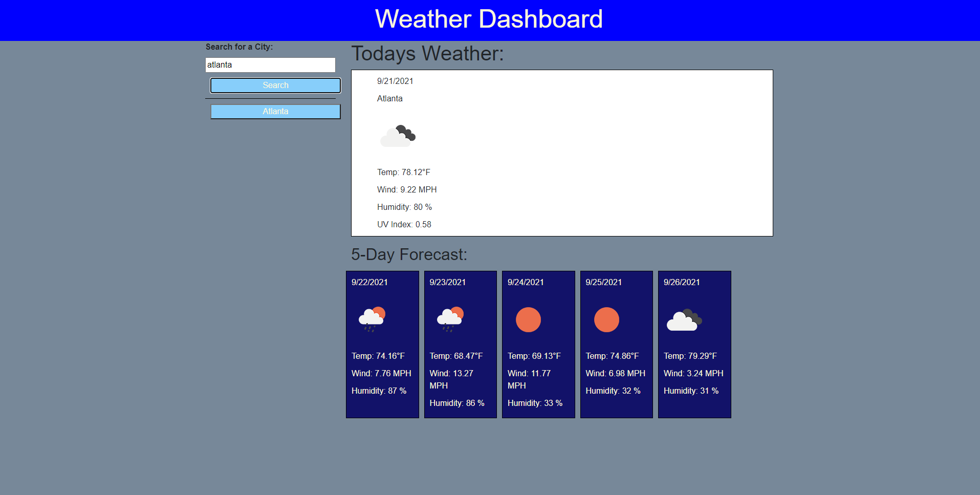
Task: Click the 'Temp: 78.12°F' reading
Action: (x=404, y=172)
